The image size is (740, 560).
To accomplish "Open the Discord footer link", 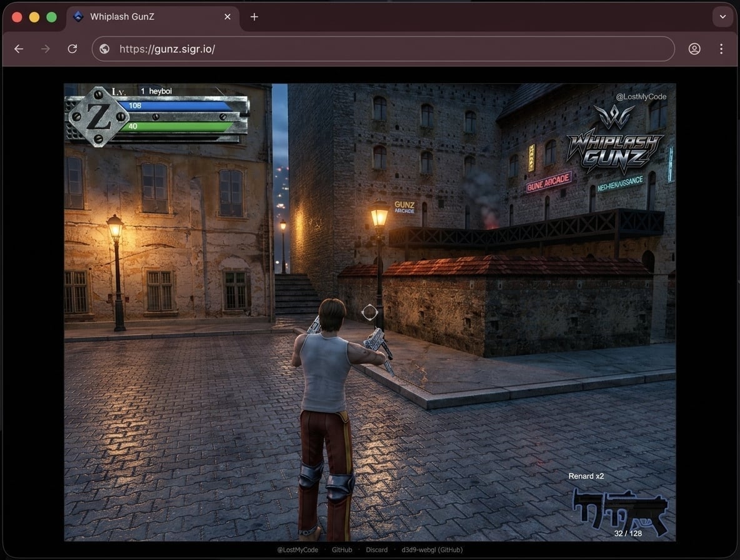I will click(377, 549).
